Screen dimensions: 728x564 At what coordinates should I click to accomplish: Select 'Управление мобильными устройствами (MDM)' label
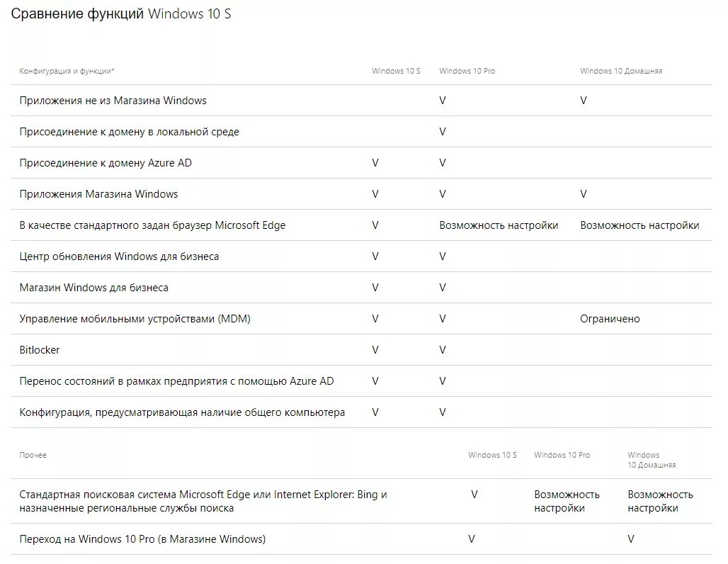[x=135, y=319]
